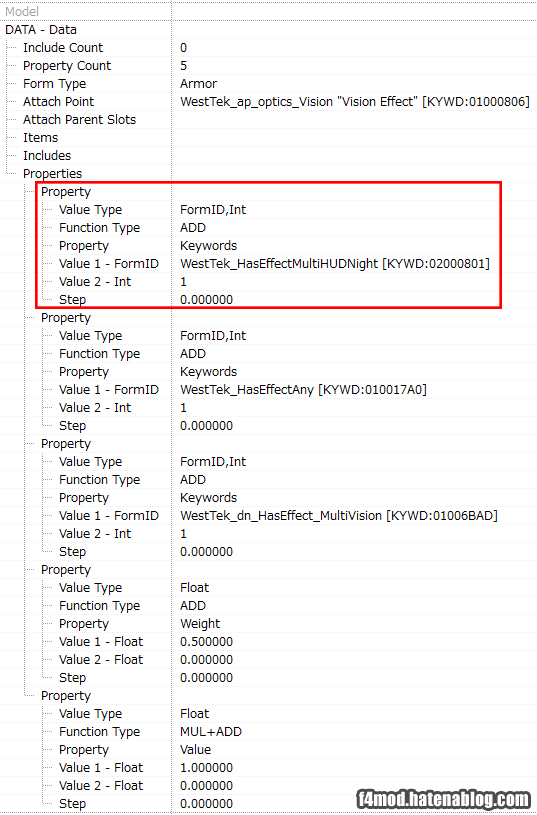Select the Value 1 - FormID label beside WestTek_HasEffectAny
The height and width of the screenshot is (815, 537).
pyautogui.click(x=109, y=390)
